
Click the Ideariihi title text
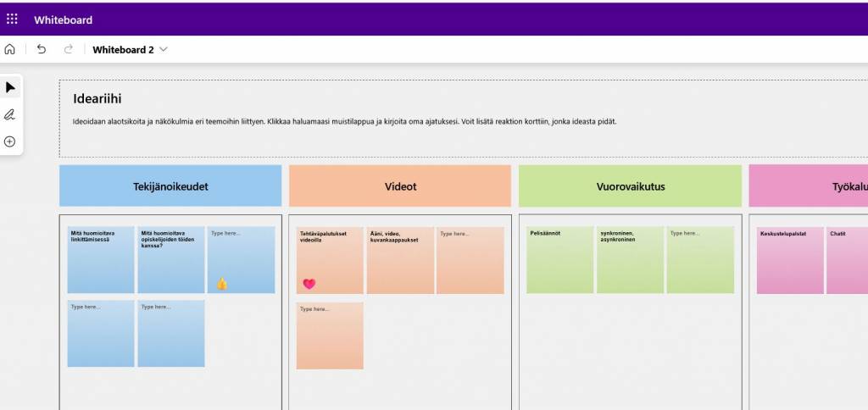coord(97,99)
